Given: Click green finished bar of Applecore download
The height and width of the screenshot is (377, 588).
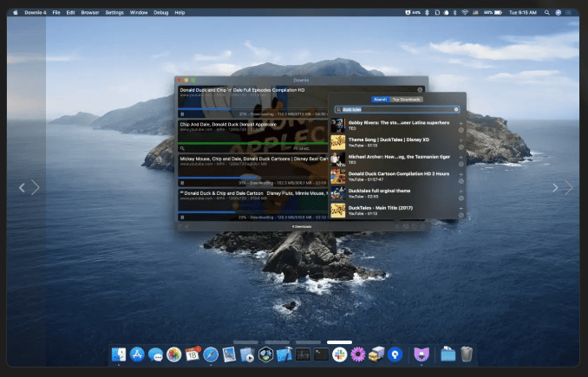Looking at the screenshot, I should click(252, 143).
